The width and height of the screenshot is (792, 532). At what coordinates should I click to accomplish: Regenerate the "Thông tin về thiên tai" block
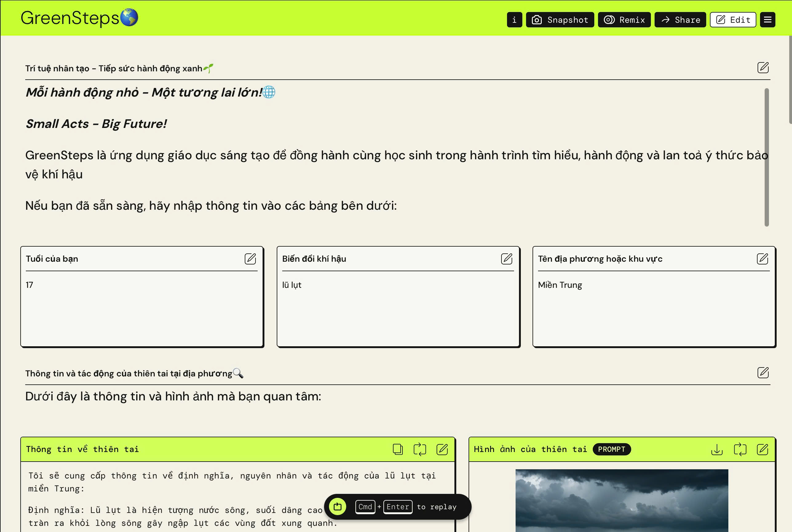tap(420, 450)
